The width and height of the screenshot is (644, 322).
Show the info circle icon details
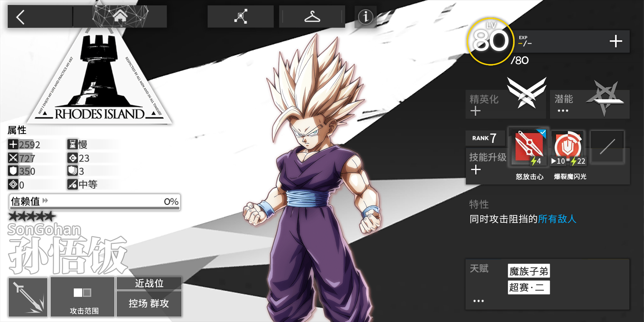[x=366, y=16]
